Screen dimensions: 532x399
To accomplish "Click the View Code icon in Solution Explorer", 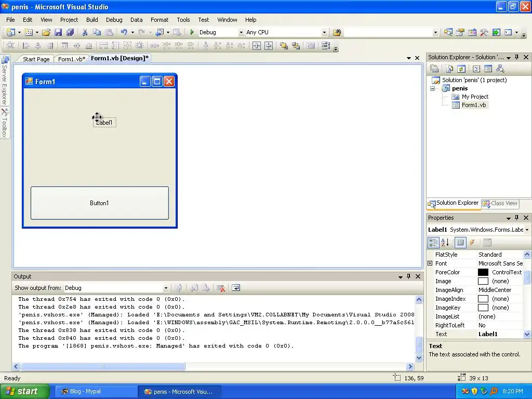I will click(476, 69).
